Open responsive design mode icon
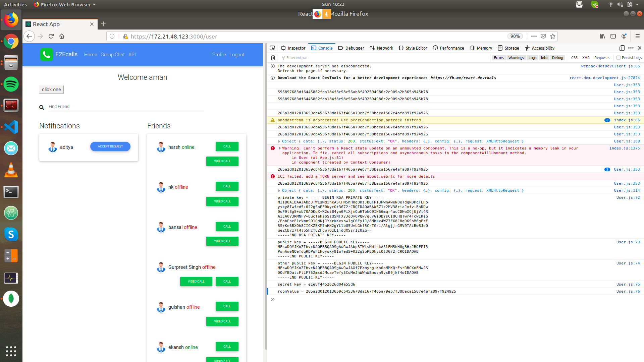This screenshot has width=644, height=362. tap(622, 48)
